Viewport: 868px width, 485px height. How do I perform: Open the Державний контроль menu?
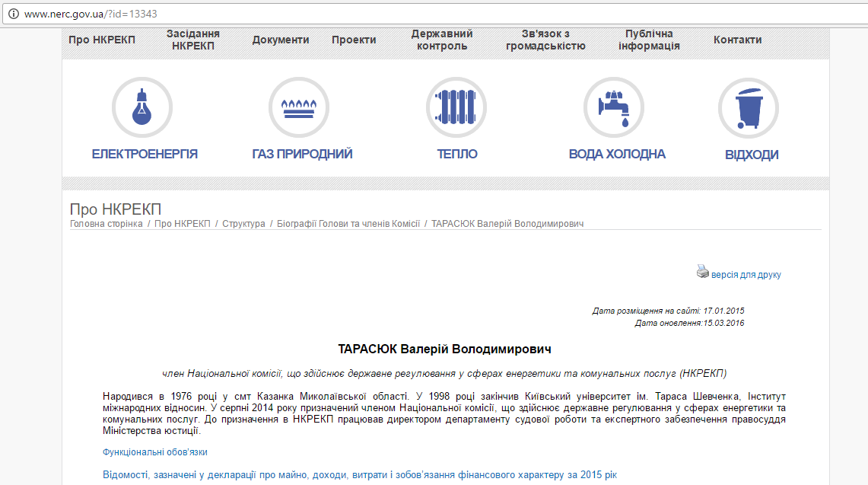tap(442, 40)
